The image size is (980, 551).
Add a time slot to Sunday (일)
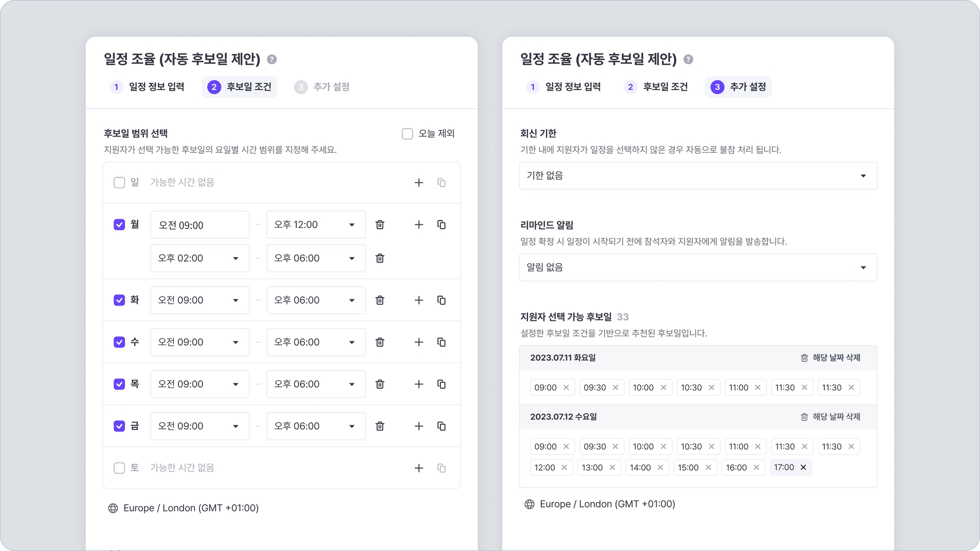click(418, 183)
